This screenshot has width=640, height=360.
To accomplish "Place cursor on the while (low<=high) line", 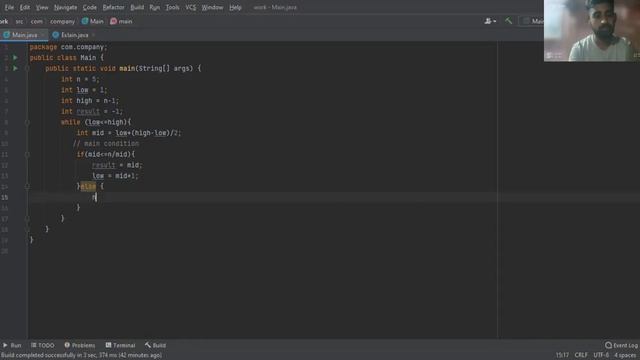I will click(x=96, y=122).
